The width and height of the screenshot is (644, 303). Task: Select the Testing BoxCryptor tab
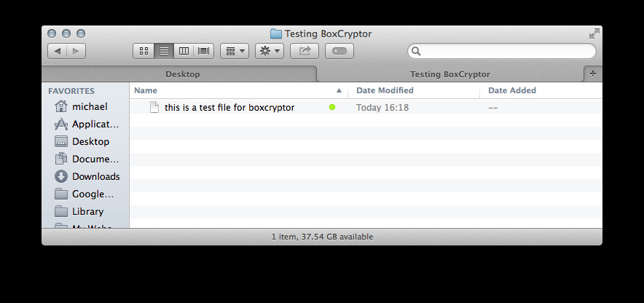point(449,74)
